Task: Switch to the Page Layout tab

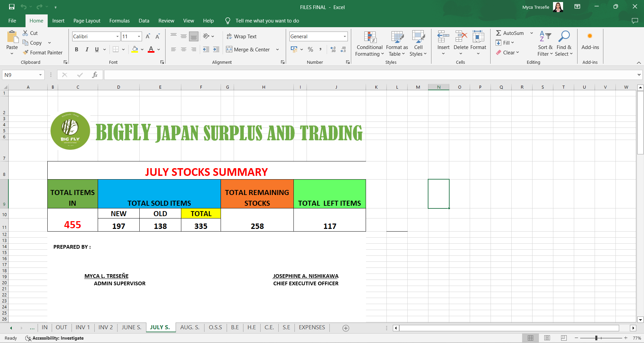Action: [x=87, y=20]
